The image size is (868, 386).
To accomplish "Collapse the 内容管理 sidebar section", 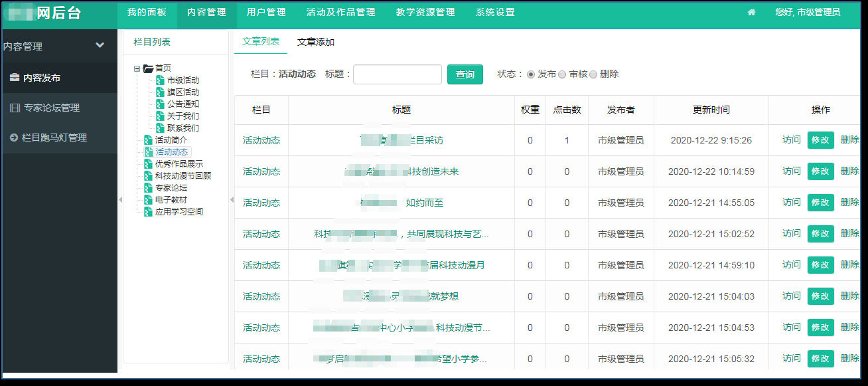I will pyautogui.click(x=100, y=45).
